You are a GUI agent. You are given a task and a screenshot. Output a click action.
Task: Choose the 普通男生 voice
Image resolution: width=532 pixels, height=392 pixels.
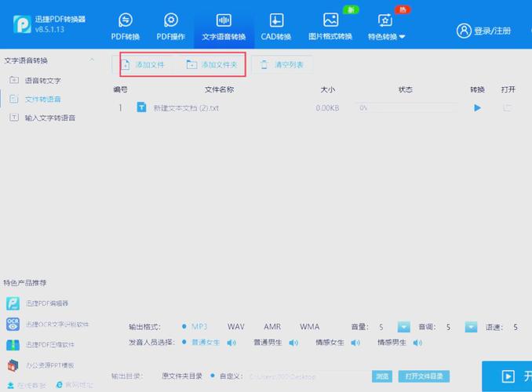268,343
